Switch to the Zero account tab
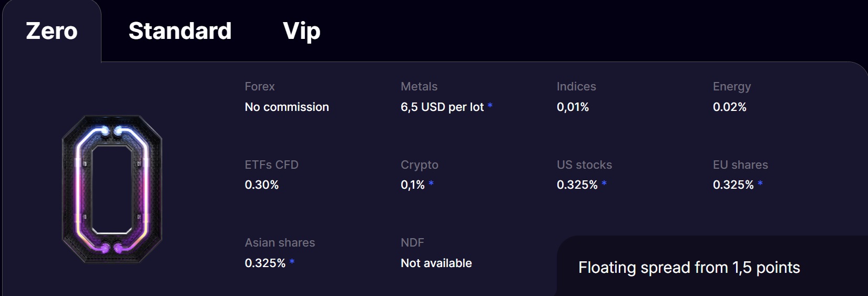 coord(52,31)
